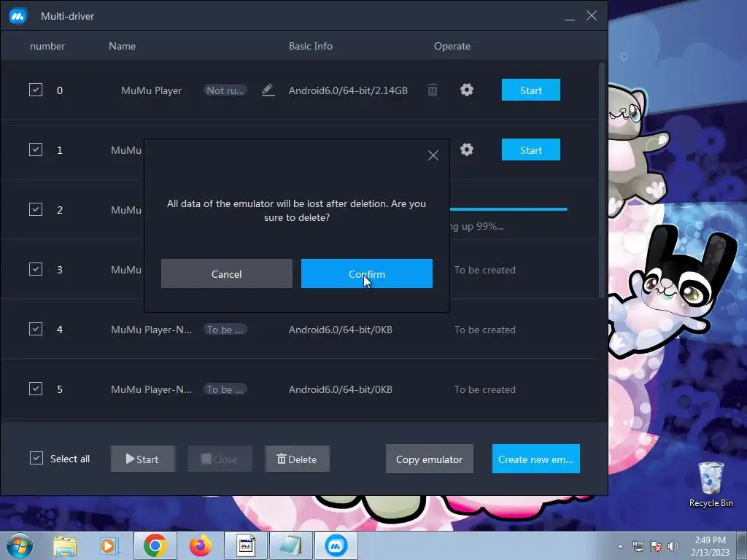Click 'To be created' text for emulator 5

coord(485,389)
